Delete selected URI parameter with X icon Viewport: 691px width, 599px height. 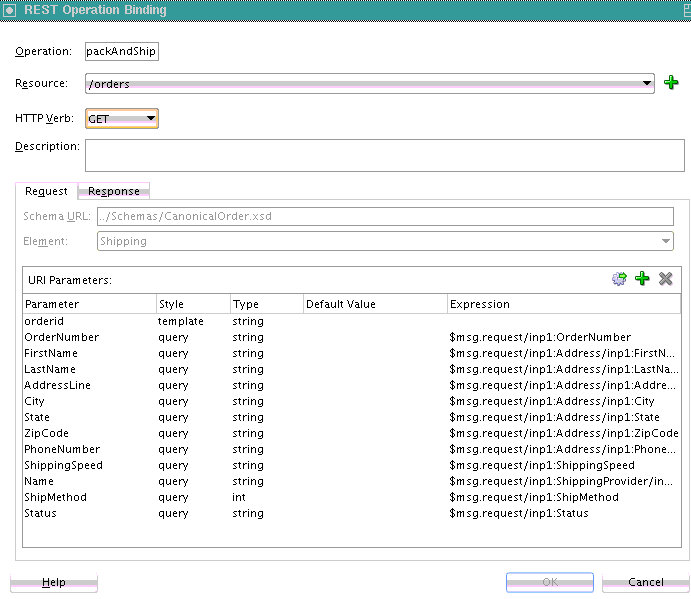tap(665, 279)
